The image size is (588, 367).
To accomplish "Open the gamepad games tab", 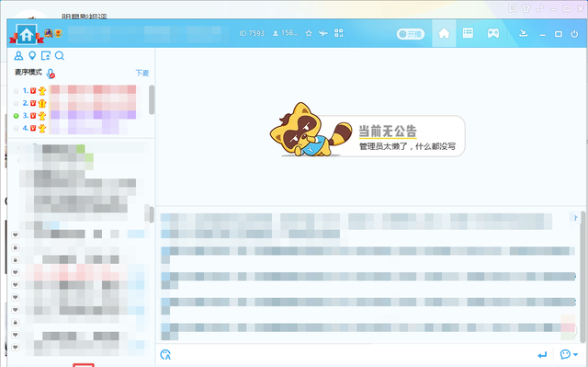I will 493,33.
